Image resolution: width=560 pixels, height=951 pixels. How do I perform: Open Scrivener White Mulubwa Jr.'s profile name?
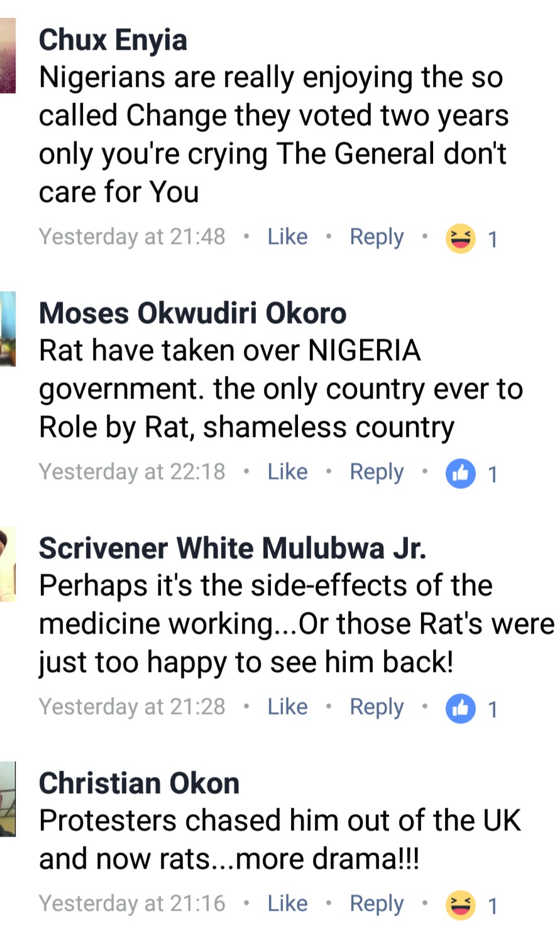233,548
